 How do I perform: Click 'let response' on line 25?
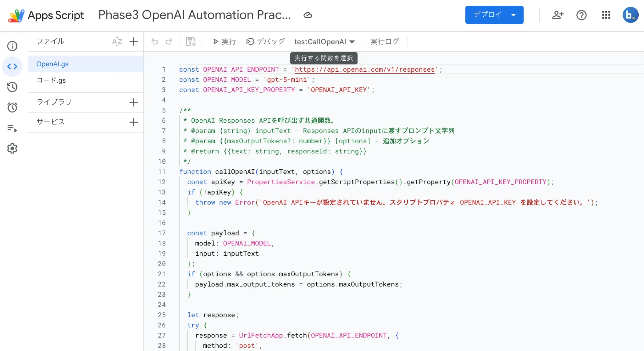(211, 315)
